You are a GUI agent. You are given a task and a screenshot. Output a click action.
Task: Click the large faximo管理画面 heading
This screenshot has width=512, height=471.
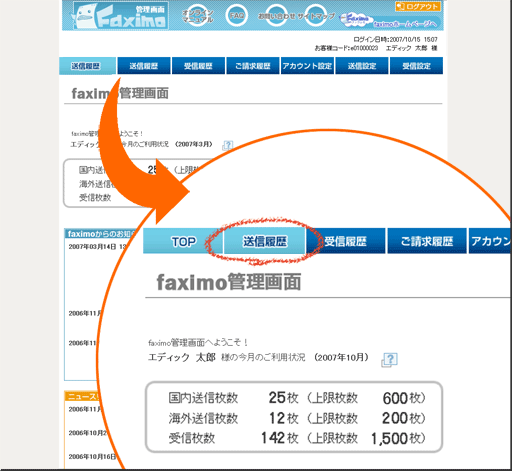(x=229, y=282)
